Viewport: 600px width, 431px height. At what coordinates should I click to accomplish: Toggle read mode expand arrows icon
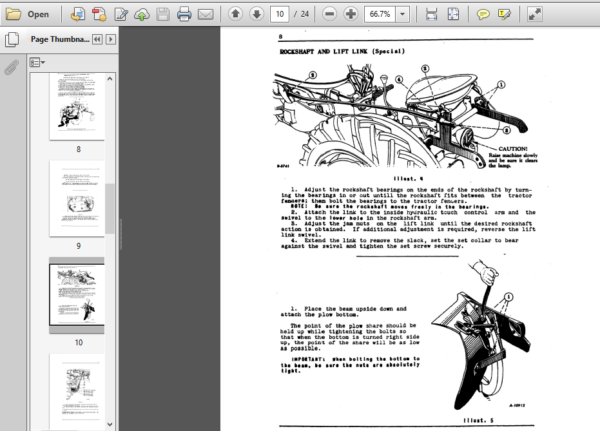click(x=534, y=15)
